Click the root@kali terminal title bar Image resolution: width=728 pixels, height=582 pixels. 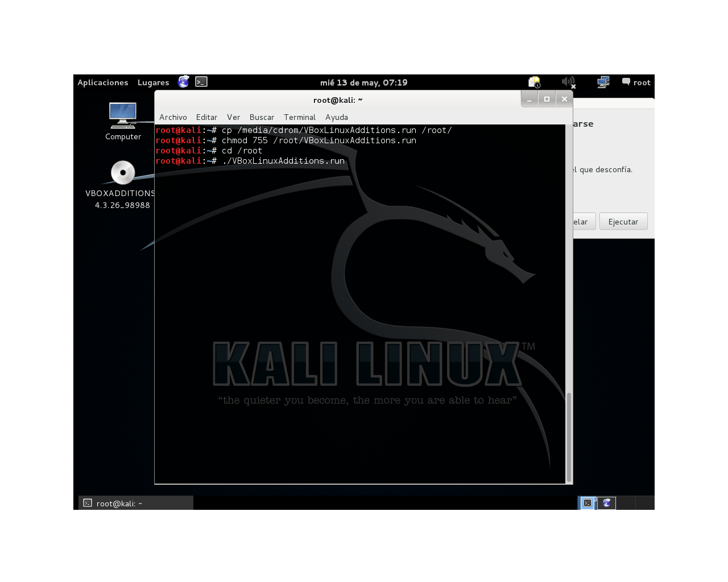(x=337, y=99)
